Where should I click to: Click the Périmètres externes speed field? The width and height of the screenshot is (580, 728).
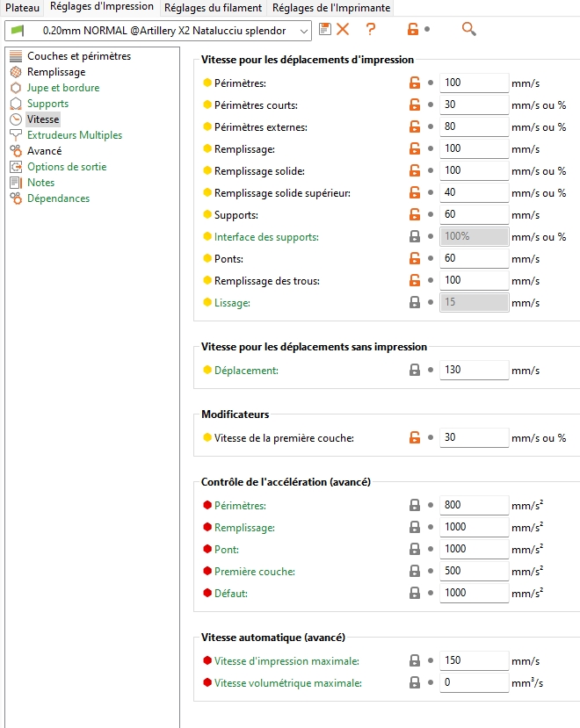click(x=474, y=127)
